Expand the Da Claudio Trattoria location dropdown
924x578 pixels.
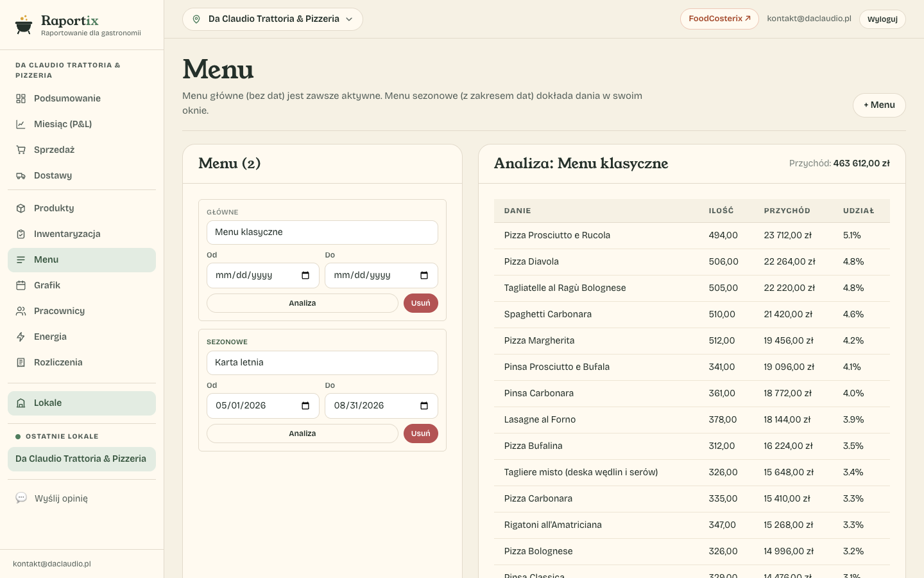(273, 19)
